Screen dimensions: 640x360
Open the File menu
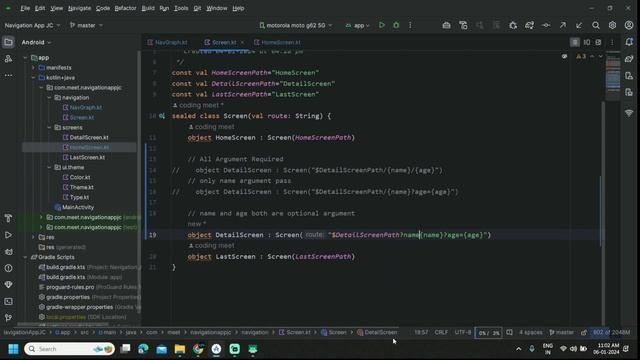tap(25, 8)
